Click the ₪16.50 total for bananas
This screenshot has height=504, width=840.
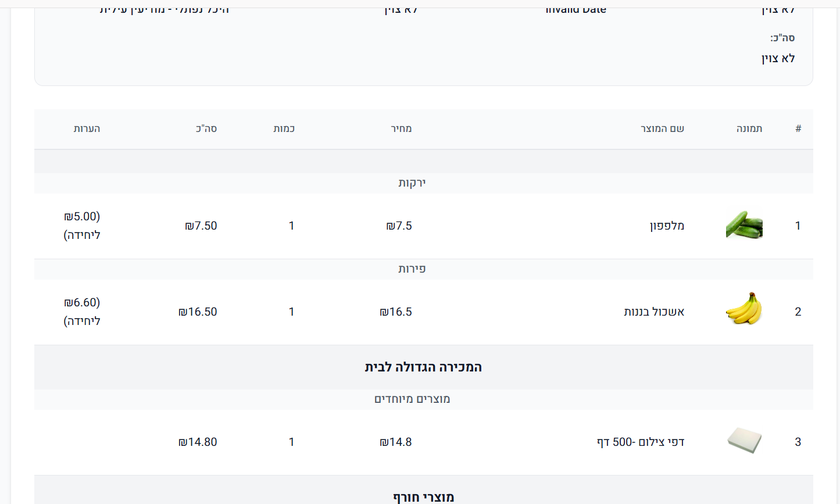(198, 312)
